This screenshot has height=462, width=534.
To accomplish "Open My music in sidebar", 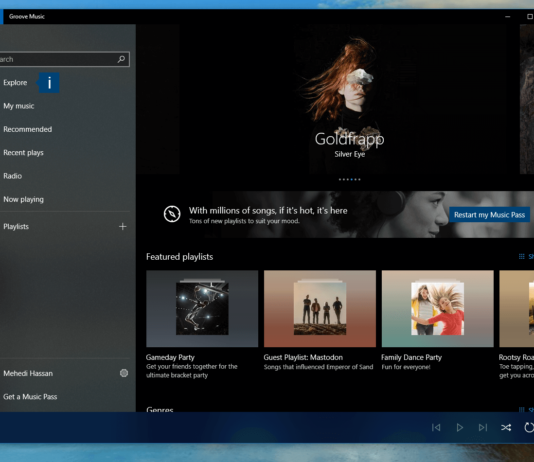I will (x=19, y=106).
